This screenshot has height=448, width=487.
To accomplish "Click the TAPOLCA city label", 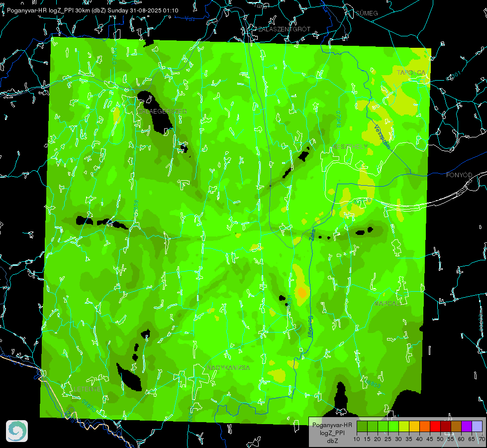I will point(411,73).
